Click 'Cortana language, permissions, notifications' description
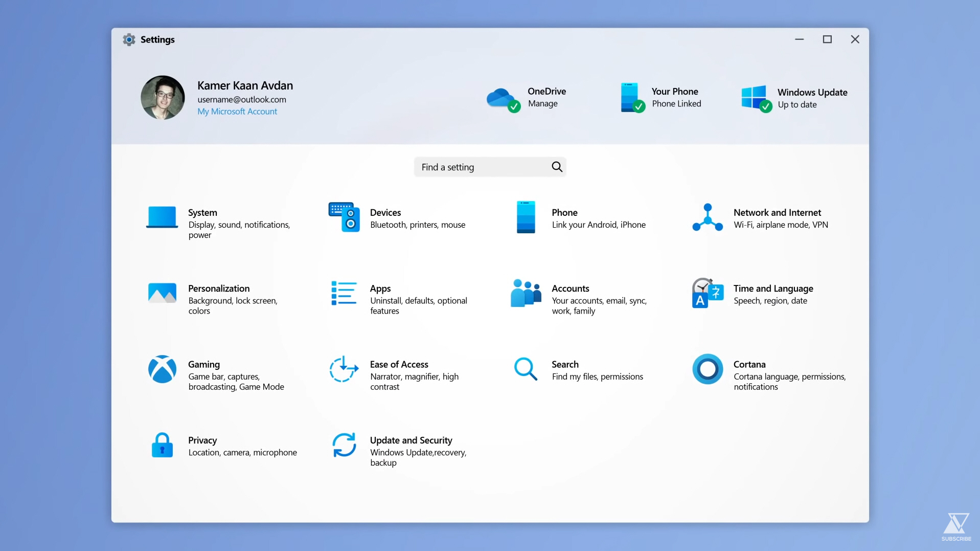The height and width of the screenshot is (551, 980). tap(789, 382)
